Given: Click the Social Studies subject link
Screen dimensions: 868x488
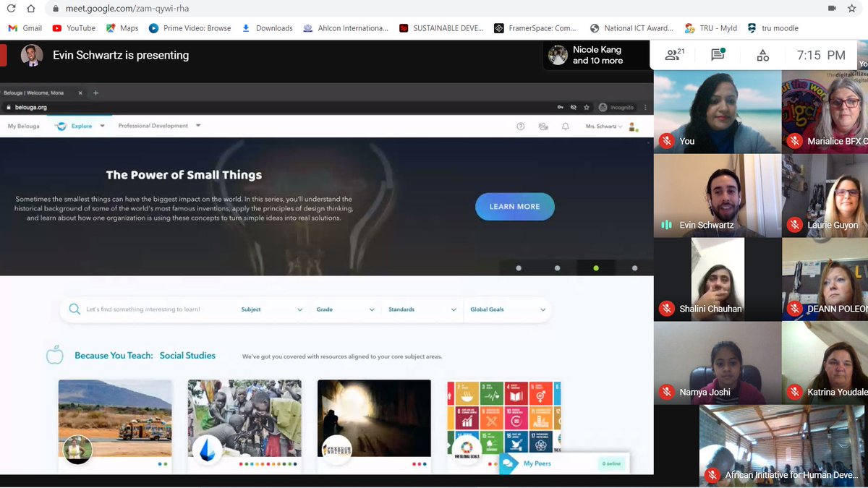Looking at the screenshot, I should pyautogui.click(x=187, y=356).
